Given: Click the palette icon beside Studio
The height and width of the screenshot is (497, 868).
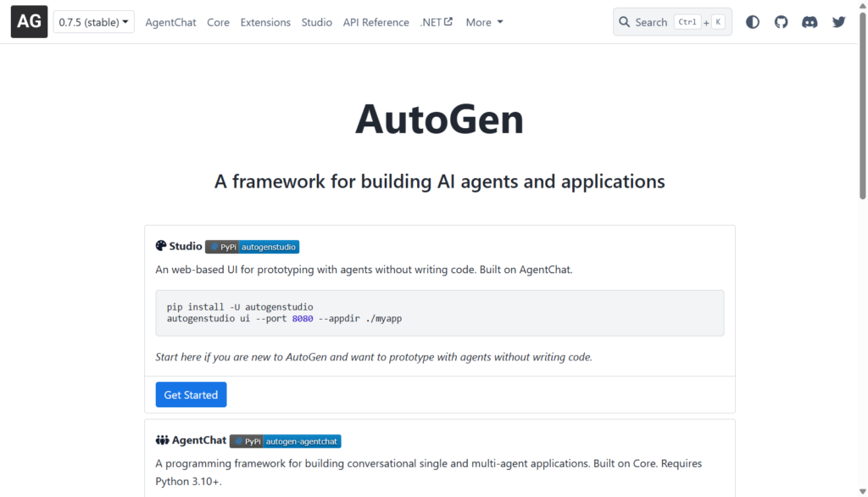Looking at the screenshot, I should (161, 245).
